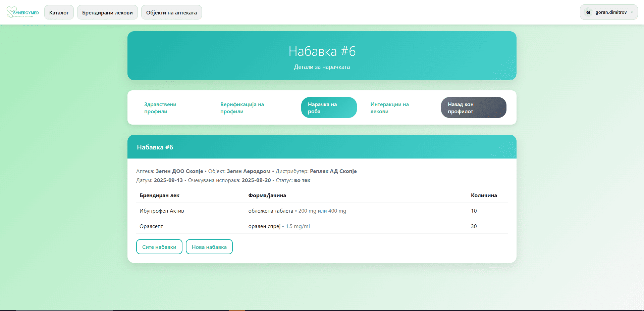The width and height of the screenshot is (644, 311).
Task: Click the G user avatar icon
Action: 588,12
